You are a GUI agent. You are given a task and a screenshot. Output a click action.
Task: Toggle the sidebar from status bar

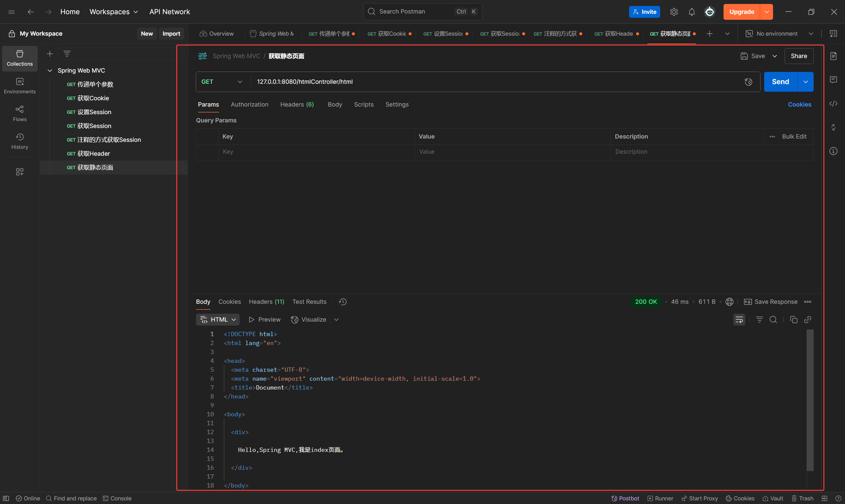(6, 498)
